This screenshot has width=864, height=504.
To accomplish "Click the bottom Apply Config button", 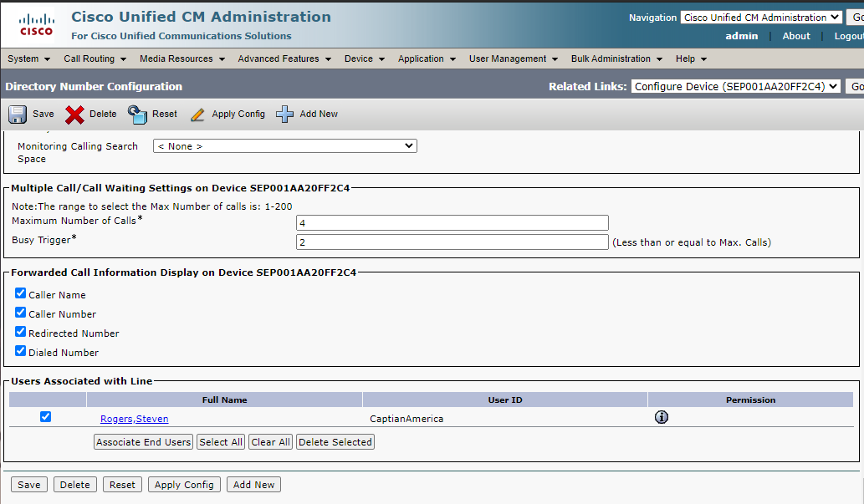I will pyautogui.click(x=184, y=485).
